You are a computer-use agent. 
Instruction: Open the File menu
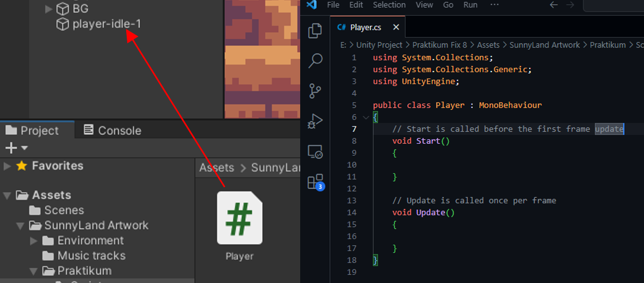click(x=333, y=5)
